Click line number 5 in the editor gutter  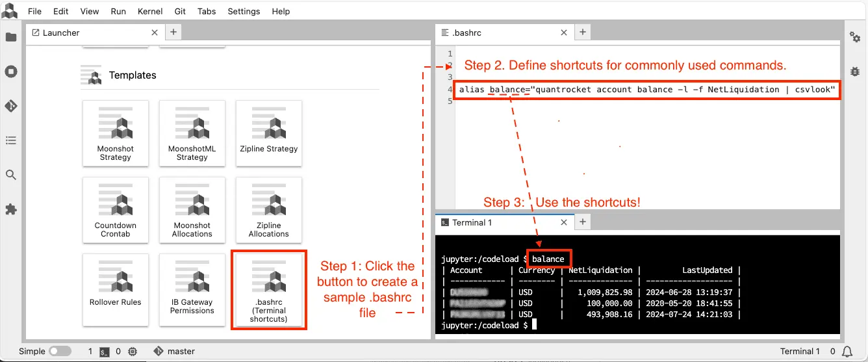click(450, 101)
